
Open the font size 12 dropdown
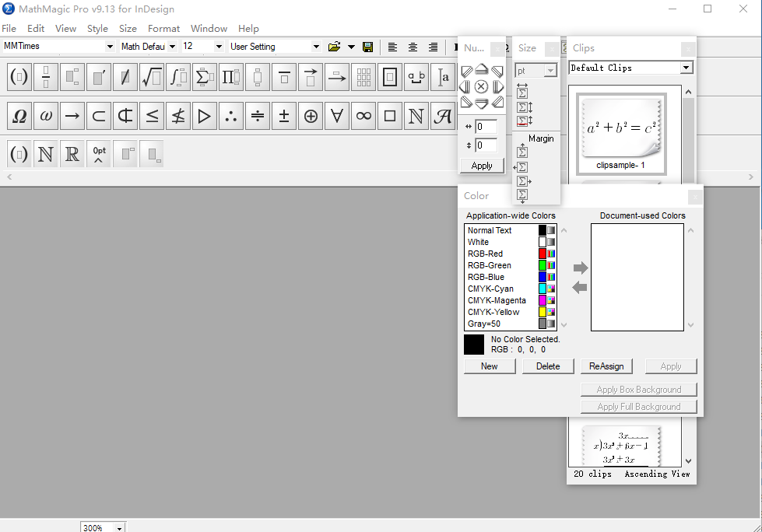pyautogui.click(x=219, y=47)
